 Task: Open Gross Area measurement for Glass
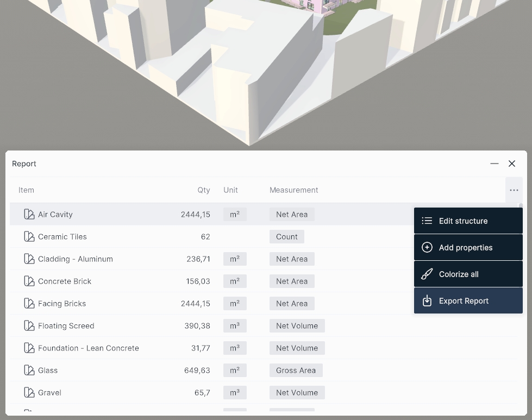point(296,371)
